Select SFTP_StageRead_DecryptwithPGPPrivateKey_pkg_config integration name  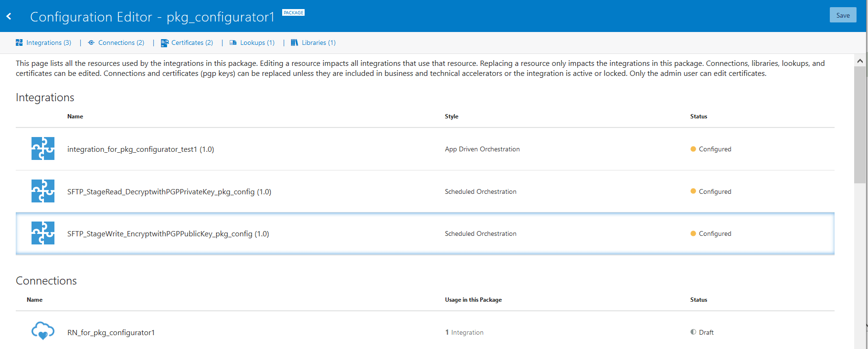tap(169, 192)
